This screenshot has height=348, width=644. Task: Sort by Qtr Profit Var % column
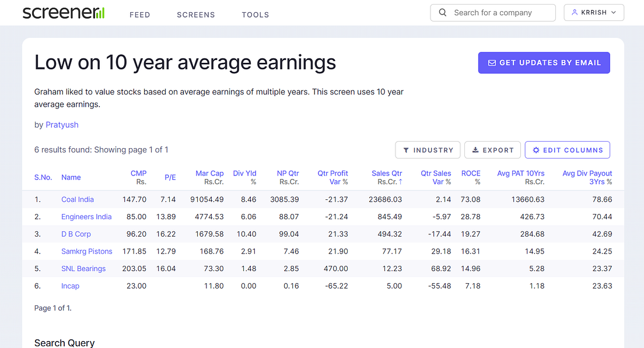(332, 177)
